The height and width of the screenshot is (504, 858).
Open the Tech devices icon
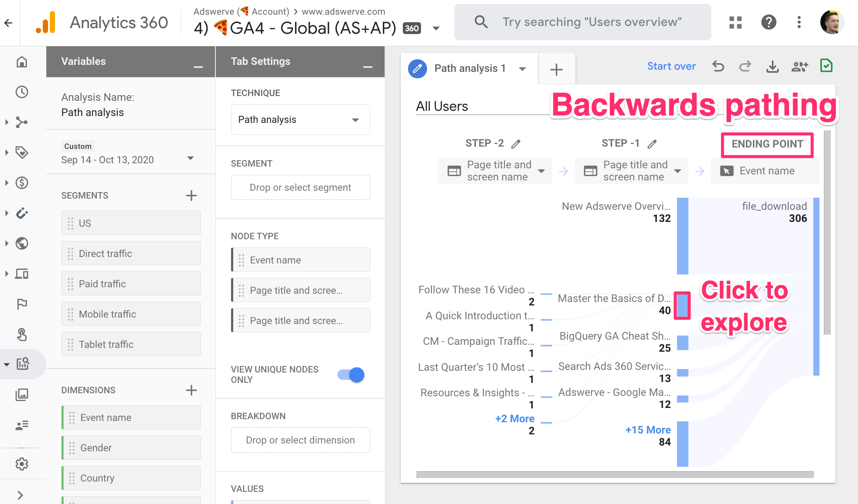tap(22, 274)
